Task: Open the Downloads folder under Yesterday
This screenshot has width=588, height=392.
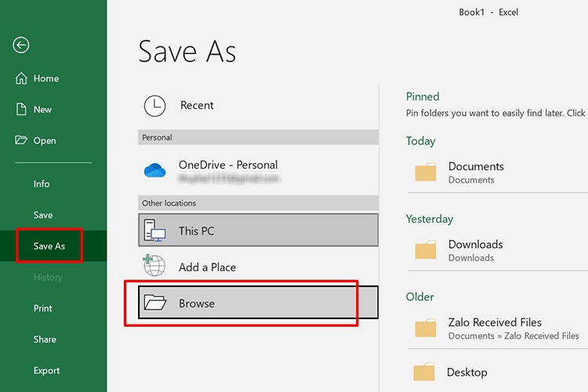Action: pos(475,250)
